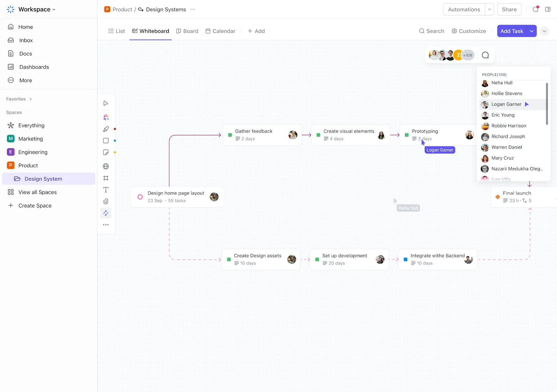Toggle status circle on Design home page layout
557x392 pixels.
tap(140, 197)
